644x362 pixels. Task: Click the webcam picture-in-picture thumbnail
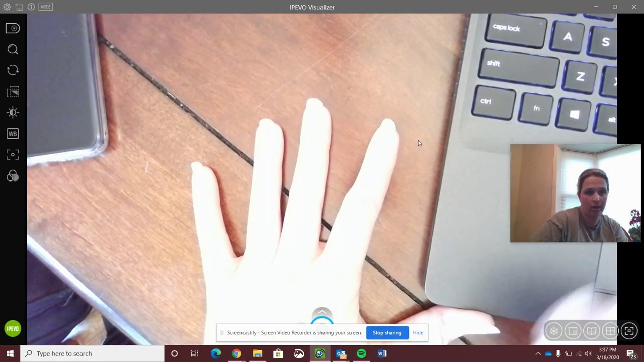coord(575,193)
